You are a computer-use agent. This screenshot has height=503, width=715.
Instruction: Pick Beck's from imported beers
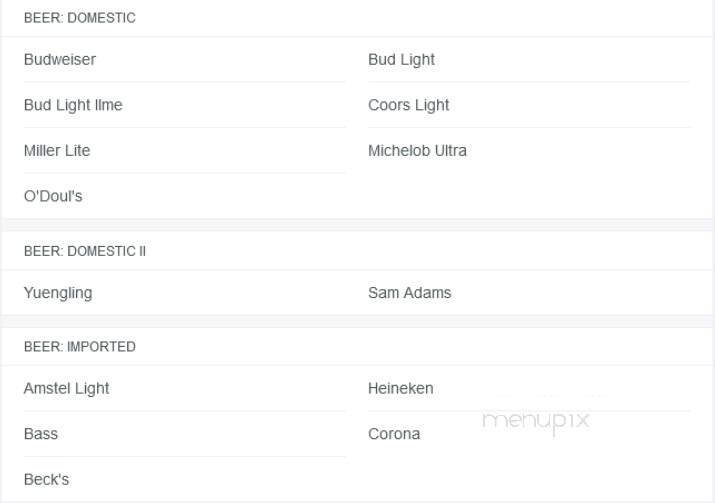[46, 480]
